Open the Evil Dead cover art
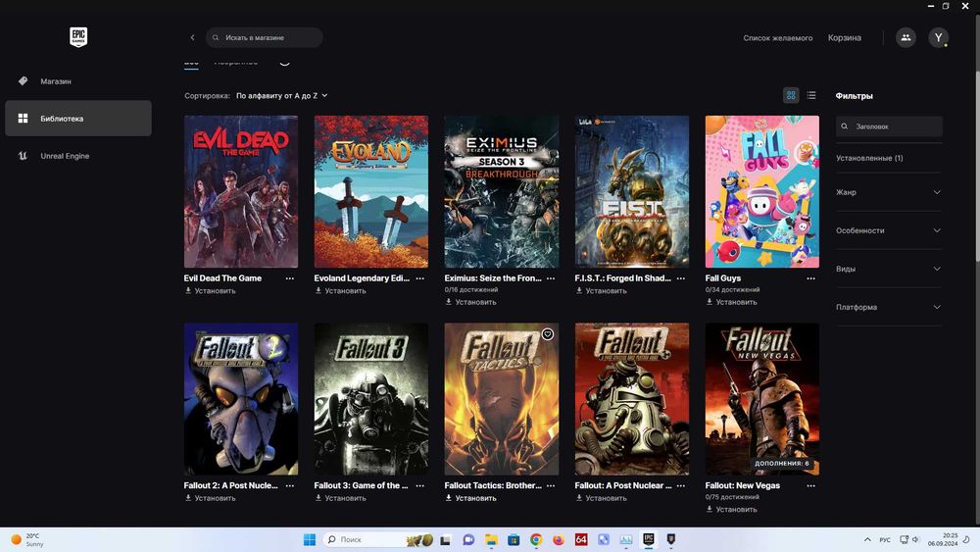 pos(241,191)
